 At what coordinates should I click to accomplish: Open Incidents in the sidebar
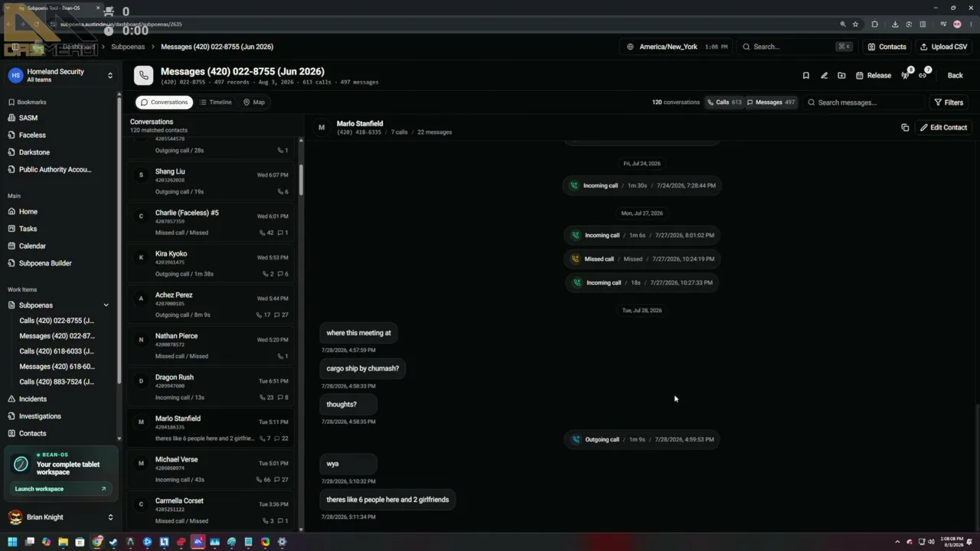coord(33,399)
